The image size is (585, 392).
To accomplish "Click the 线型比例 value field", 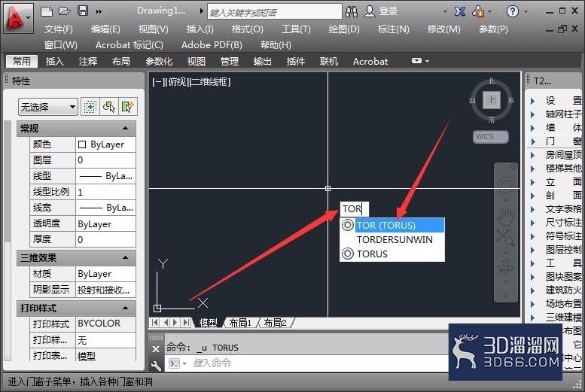I will coord(105,192).
